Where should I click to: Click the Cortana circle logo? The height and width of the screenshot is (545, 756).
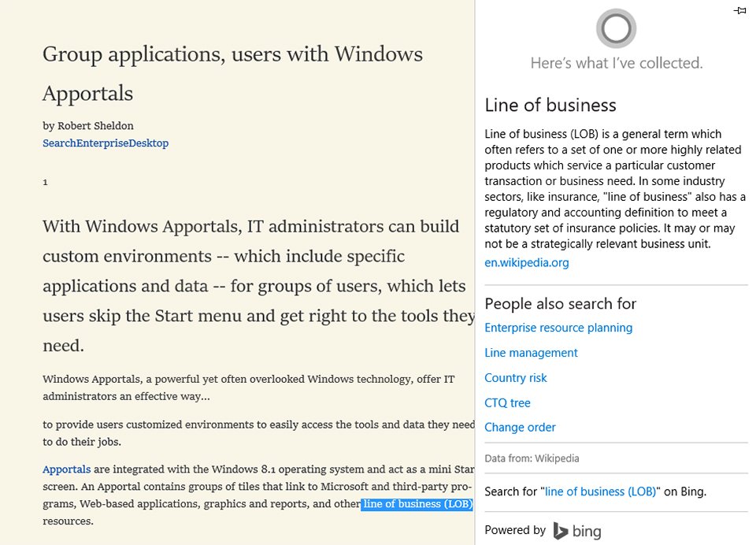pyautogui.click(x=616, y=28)
